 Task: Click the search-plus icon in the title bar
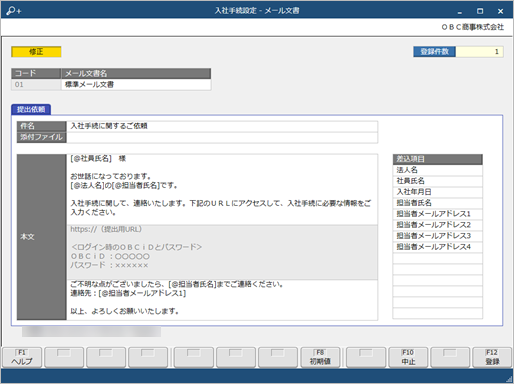click(14, 11)
